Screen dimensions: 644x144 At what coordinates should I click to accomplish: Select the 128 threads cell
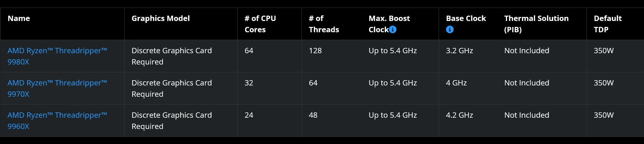332,56
